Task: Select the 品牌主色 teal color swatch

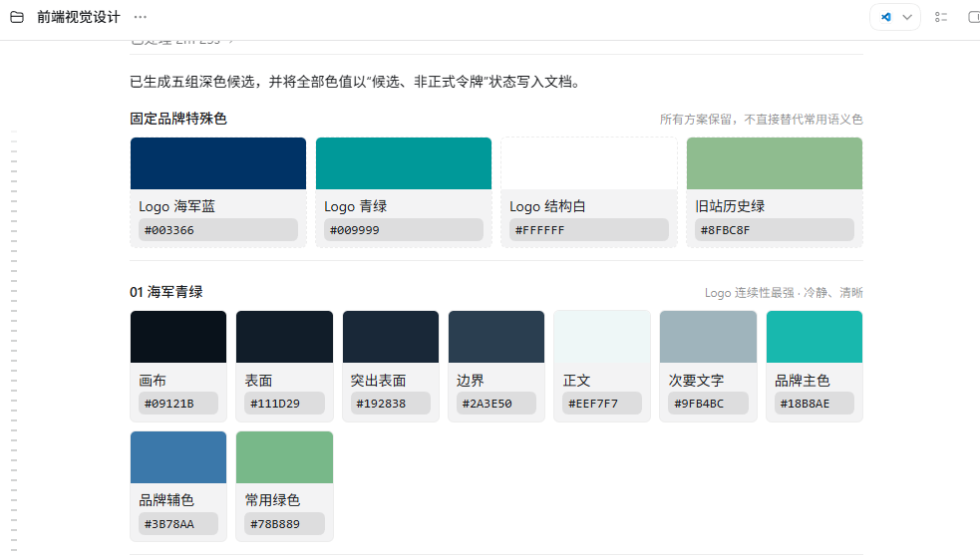Action: (x=815, y=337)
